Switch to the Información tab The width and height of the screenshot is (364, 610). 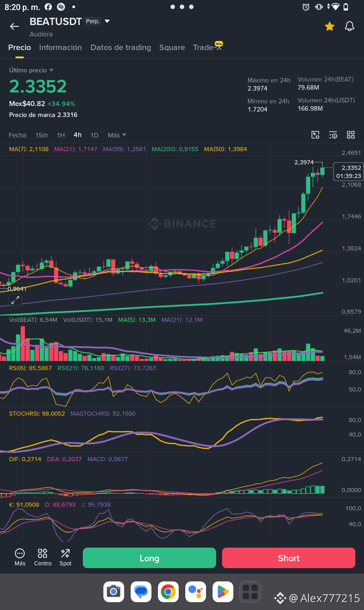click(x=61, y=47)
